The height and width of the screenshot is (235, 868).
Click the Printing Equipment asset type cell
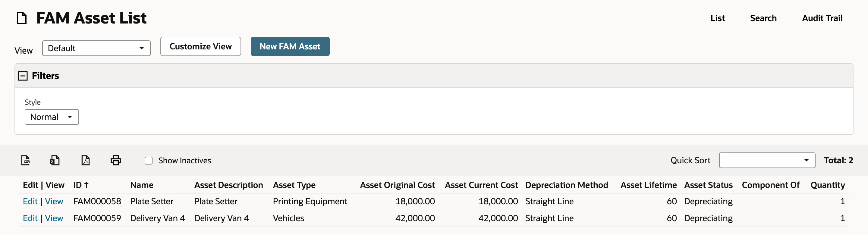point(310,201)
